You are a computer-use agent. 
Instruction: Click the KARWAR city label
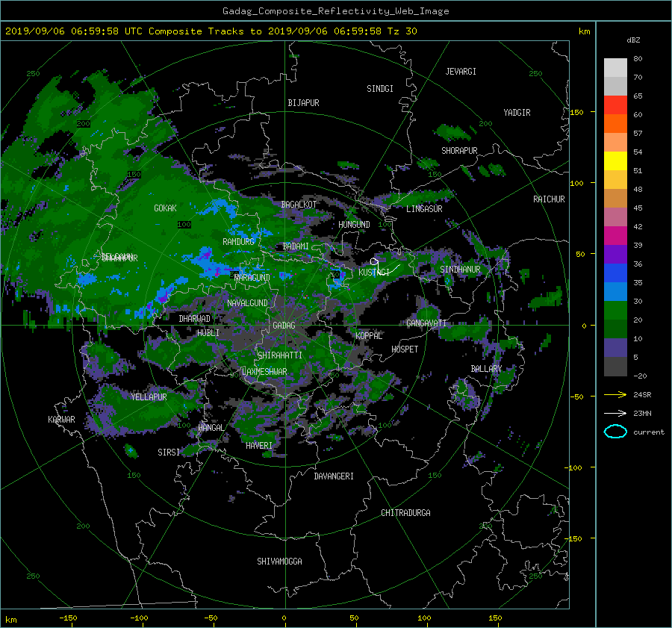tap(61, 420)
